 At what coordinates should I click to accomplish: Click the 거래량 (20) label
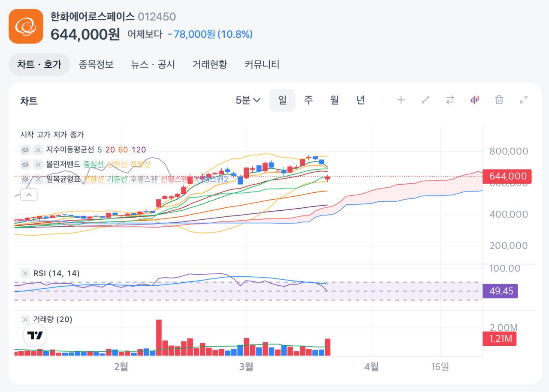pyautogui.click(x=53, y=319)
